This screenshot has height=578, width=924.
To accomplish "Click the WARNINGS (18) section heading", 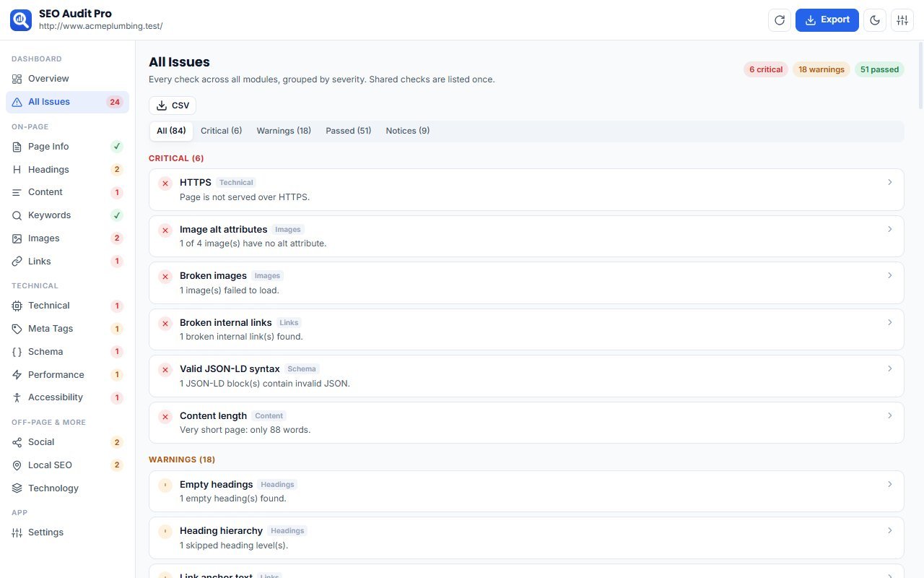I will (x=182, y=460).
